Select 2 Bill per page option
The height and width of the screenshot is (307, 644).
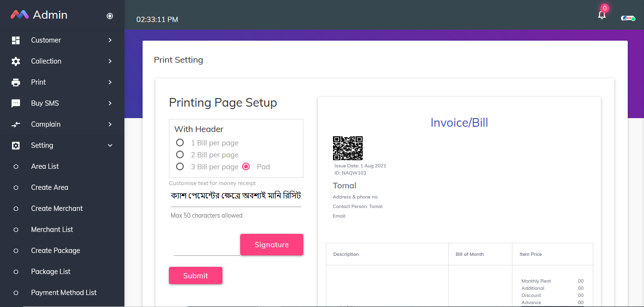click(x=180, y=154)
